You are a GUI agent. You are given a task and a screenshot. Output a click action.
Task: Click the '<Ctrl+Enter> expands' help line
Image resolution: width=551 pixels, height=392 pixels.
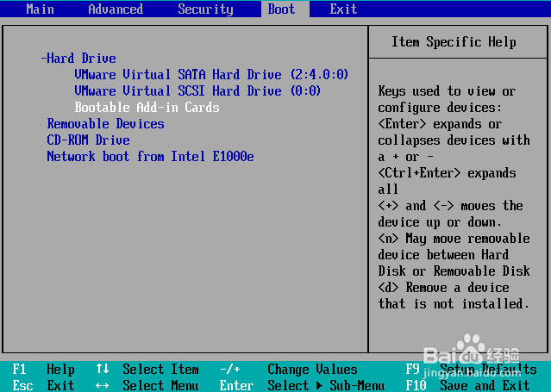pyautogui.click(x=447, y=173)
